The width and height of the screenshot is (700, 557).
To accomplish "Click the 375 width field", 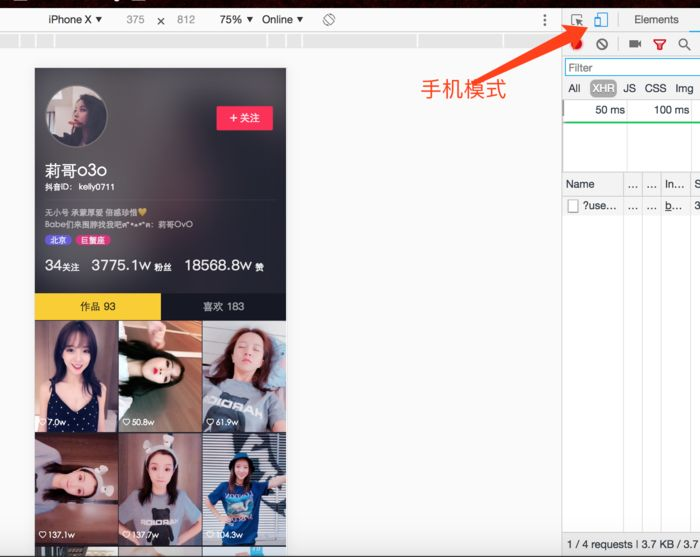I will pos(135,20).
